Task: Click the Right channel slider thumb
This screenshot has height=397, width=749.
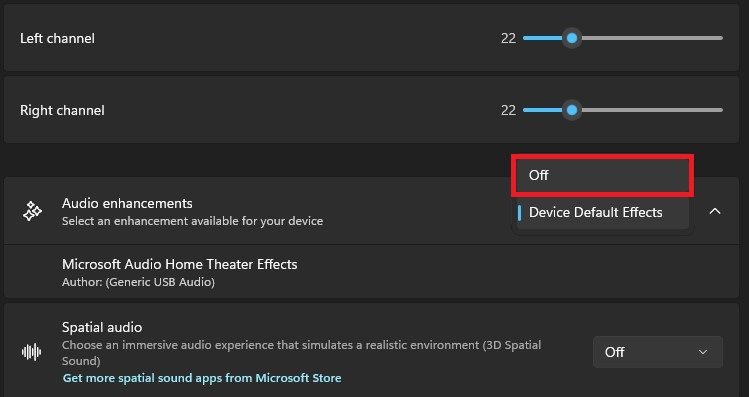Action: (572, 110)
